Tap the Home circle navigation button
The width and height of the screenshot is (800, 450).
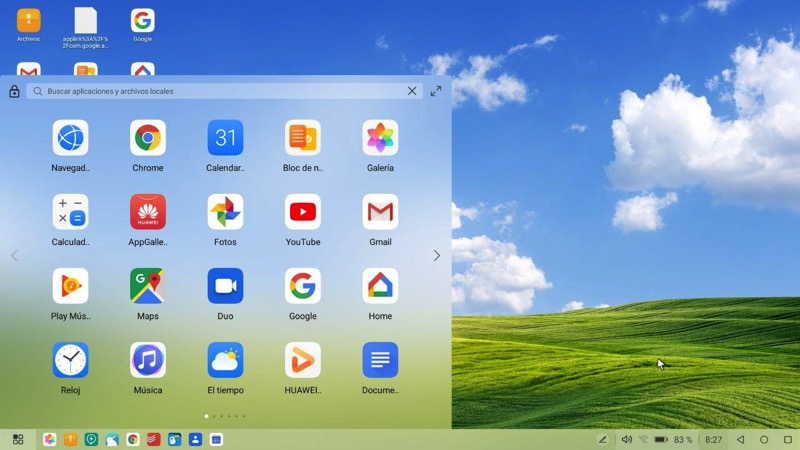[764, 439]
